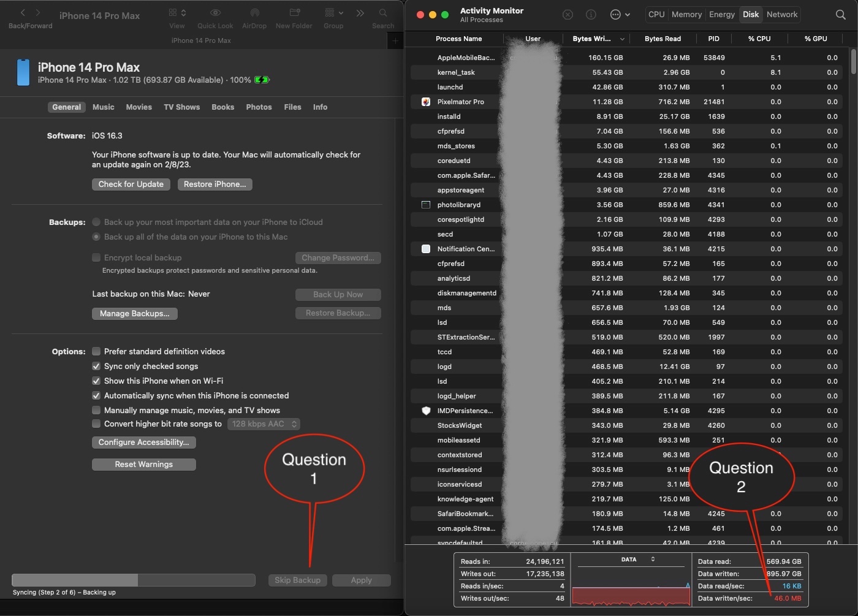The width and height of the screenshot is (858, 616).
Task: Select the IMDPersistence shield icon
Action: click(426, 411)
